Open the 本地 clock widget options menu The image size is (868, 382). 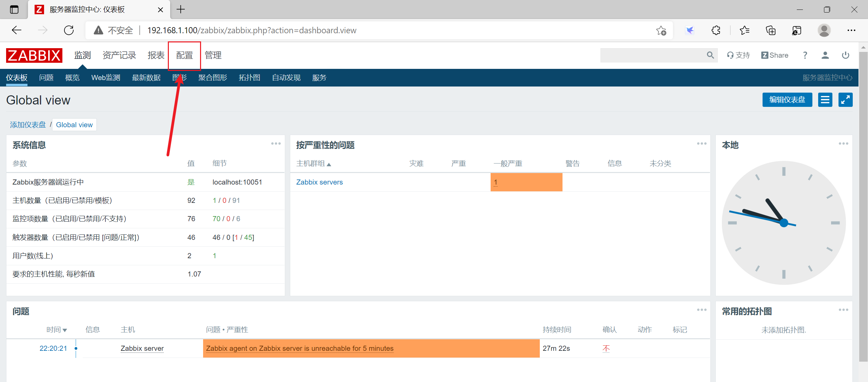point(844,144)
